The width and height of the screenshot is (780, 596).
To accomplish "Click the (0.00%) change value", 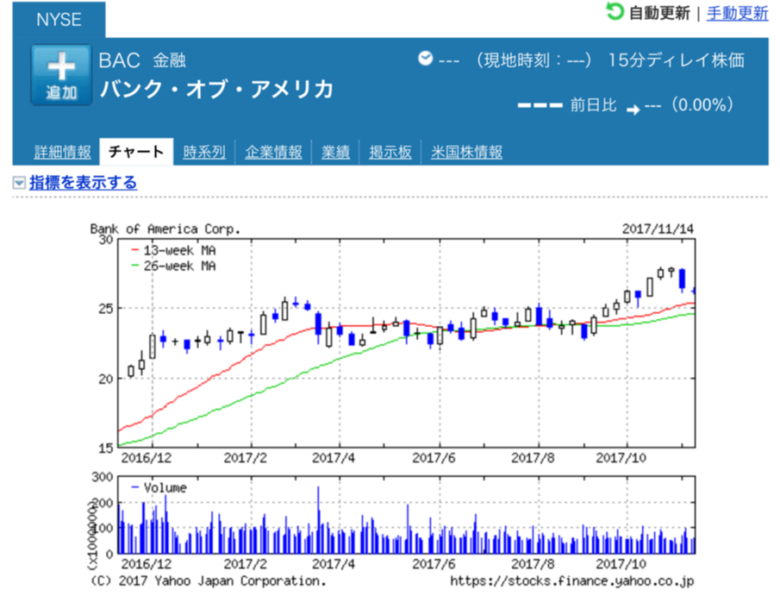I will point(702,105).
